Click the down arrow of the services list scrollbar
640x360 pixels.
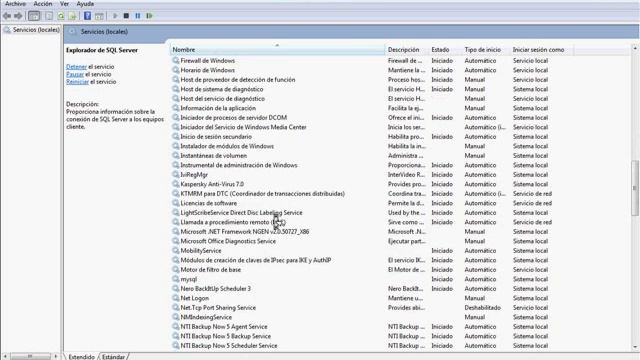[635, 347]
